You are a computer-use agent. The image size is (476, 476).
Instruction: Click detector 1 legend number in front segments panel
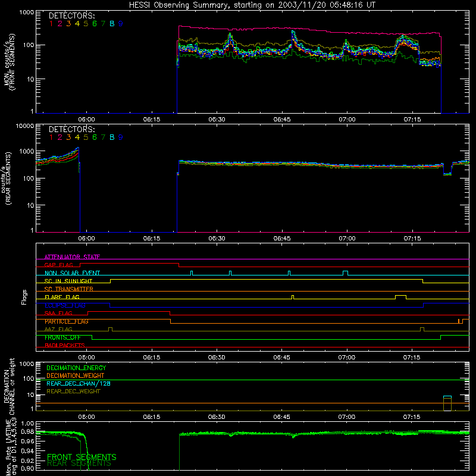pos(51,24)
